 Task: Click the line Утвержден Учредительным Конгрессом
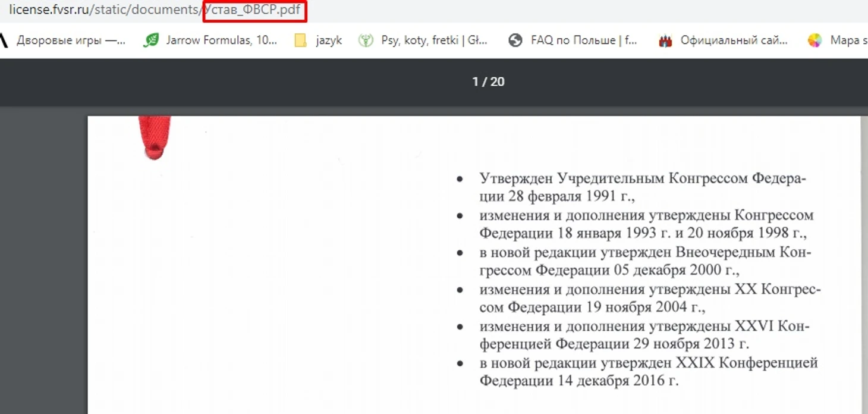(643, 178)
